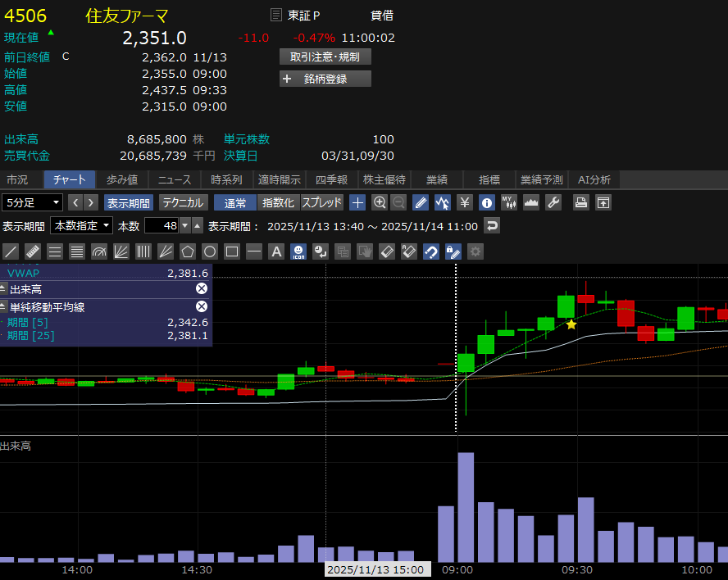728x580 pixels.
Task: Click the 銘柄登録 button
Action: click(325, 79)
